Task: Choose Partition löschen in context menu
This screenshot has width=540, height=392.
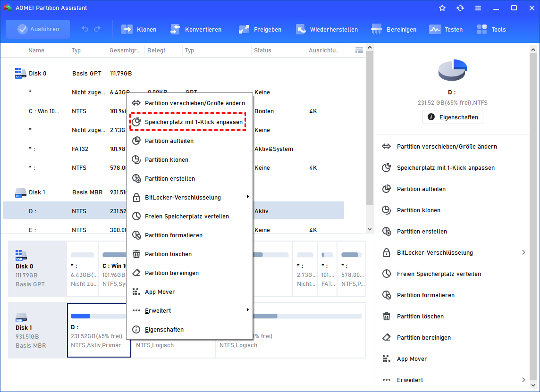Action: tap(189, 254)
